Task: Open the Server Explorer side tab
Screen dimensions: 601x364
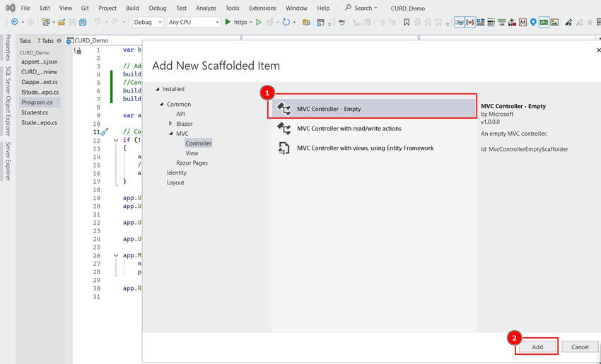Action: coord(8,161)
